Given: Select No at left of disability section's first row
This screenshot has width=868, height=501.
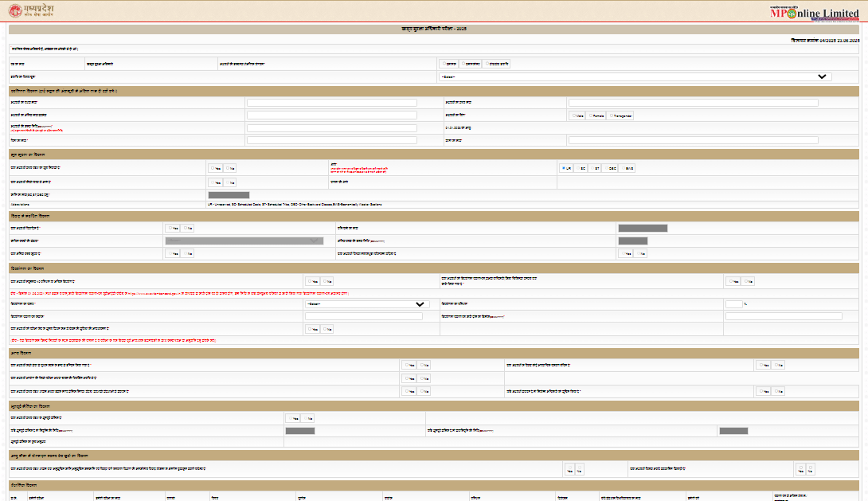Looking at the screenshot, I should pyautogui.click(x=325, y=281).
